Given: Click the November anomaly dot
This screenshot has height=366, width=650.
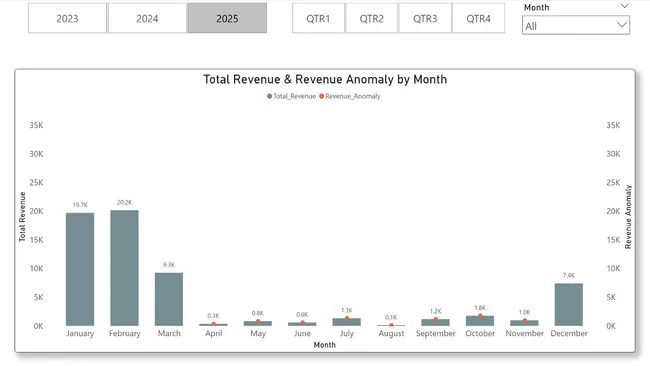Looking at the screenshot, I should tap(524, 320).
